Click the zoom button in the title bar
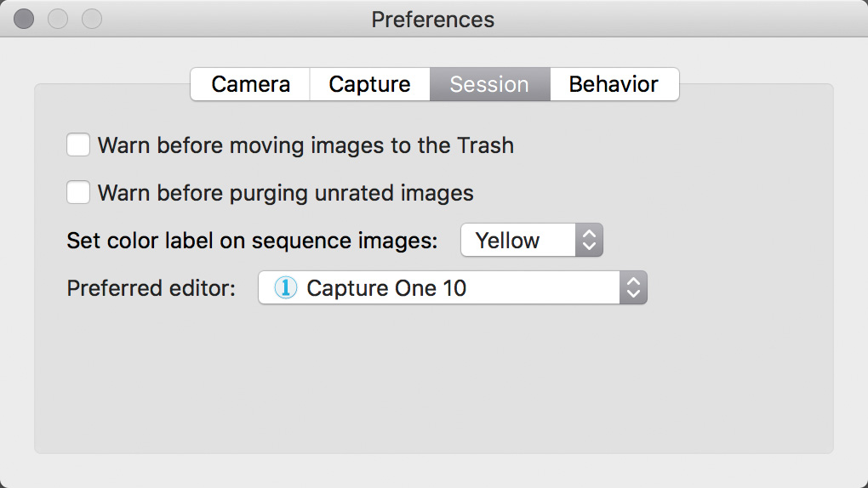Viewport: 868px width, 488px height. 92,19
